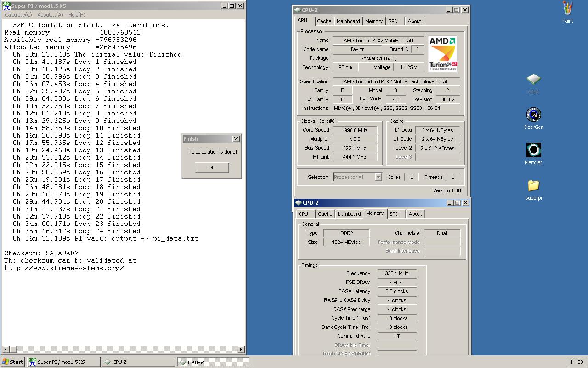588x368 pixels.
Task: Click 'PI calculation is done!' message
Action: point(213,152)
